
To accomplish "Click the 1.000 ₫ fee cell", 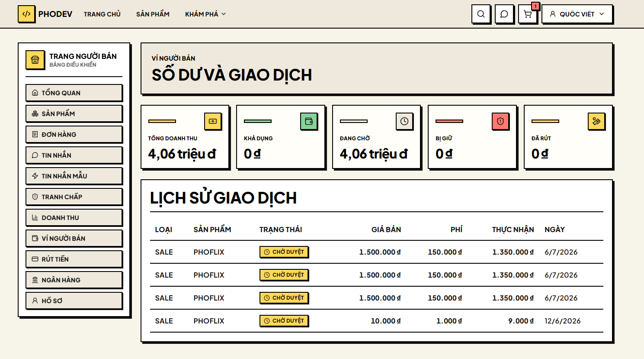I will pos(449,321).
